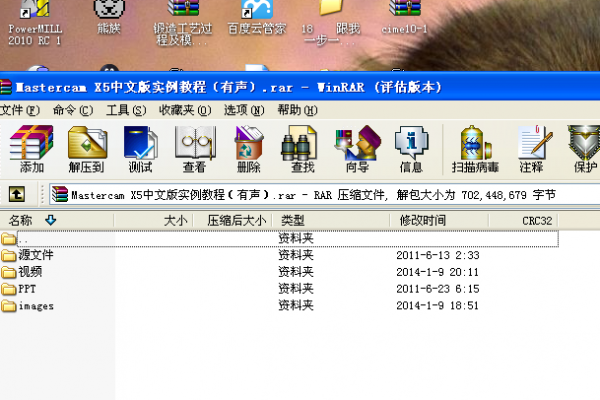The height and width of the screenshot is (400, 600).
Task: Go up one level with arrow button
Action: [17, 194]
